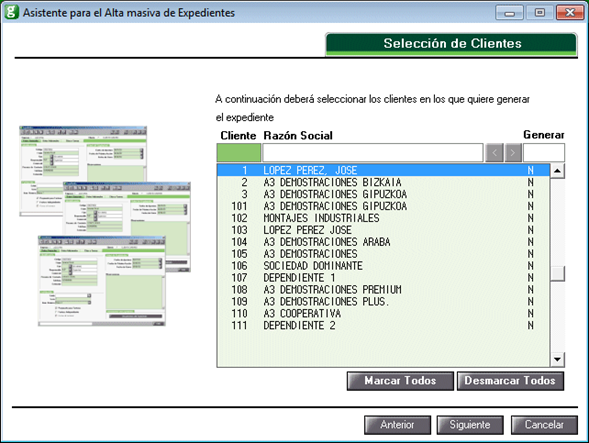Select SOCIEDAD DOMINANTE row
Viewport: 589px width, 443px height.
tap(383, 266)
